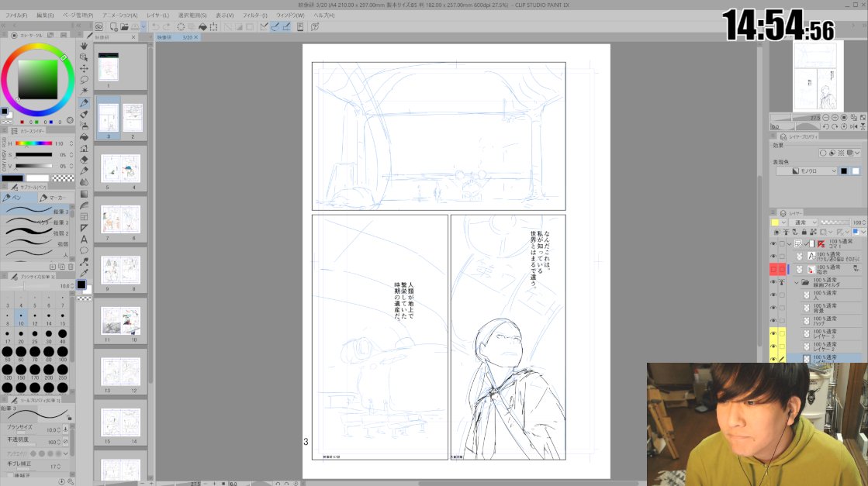This screenshot has width=868, height=486.
Task: Collapse the 線画フォルダ layer folder
Action: pos(797,283)
